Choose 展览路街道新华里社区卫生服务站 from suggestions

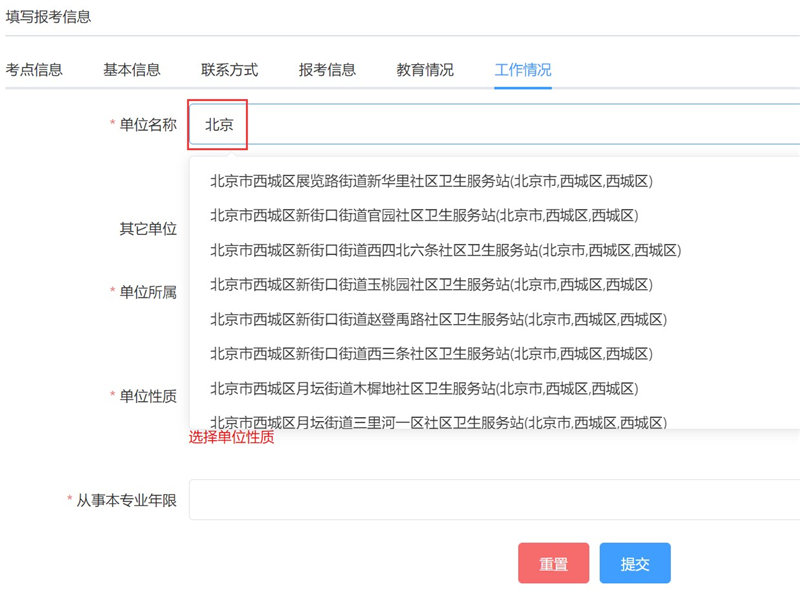(430, 181)
